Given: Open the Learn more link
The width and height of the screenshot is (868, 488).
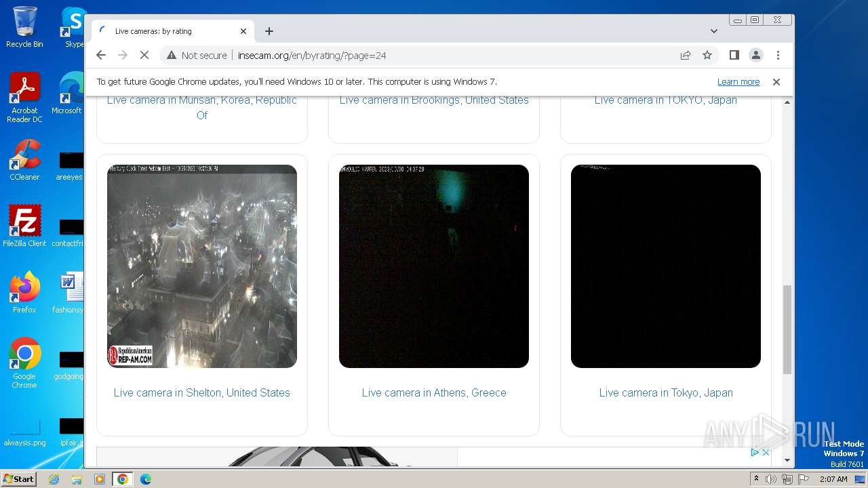Looking at the screenshot, I should point(738,81).
